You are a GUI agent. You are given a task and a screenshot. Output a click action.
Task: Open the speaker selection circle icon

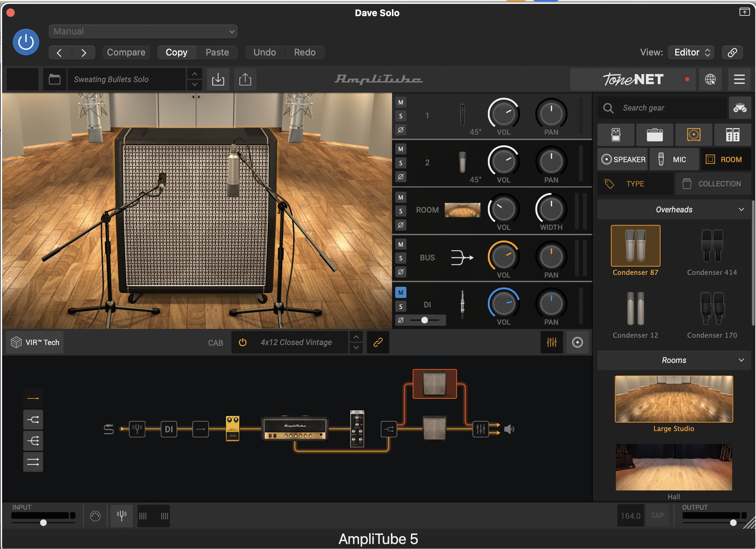[x=577, y=342]
